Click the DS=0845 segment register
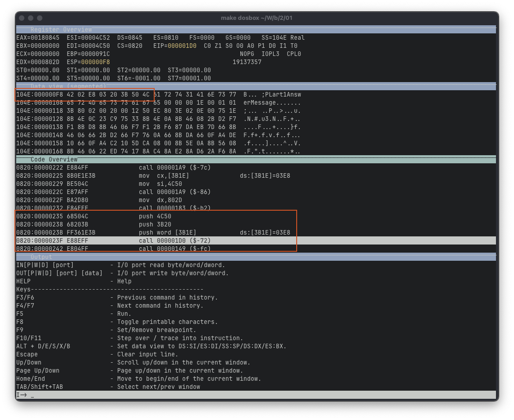The image size is (514, 420). pyautogui.click(x=130, y=38)
